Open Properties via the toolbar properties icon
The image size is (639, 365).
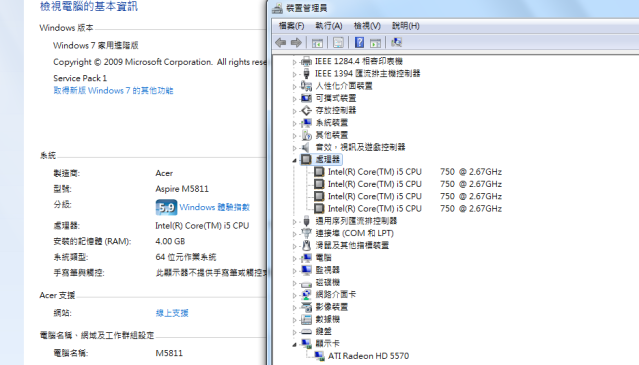click(x=338, y=42)
